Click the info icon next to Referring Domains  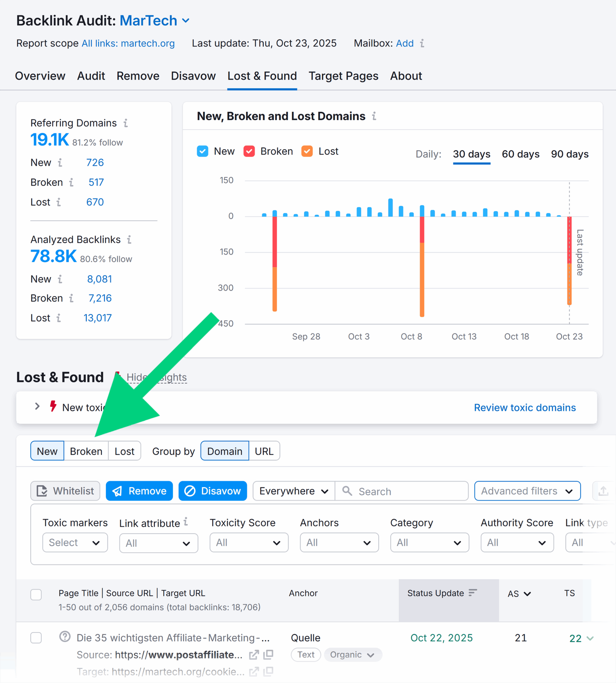coord(126,123)
